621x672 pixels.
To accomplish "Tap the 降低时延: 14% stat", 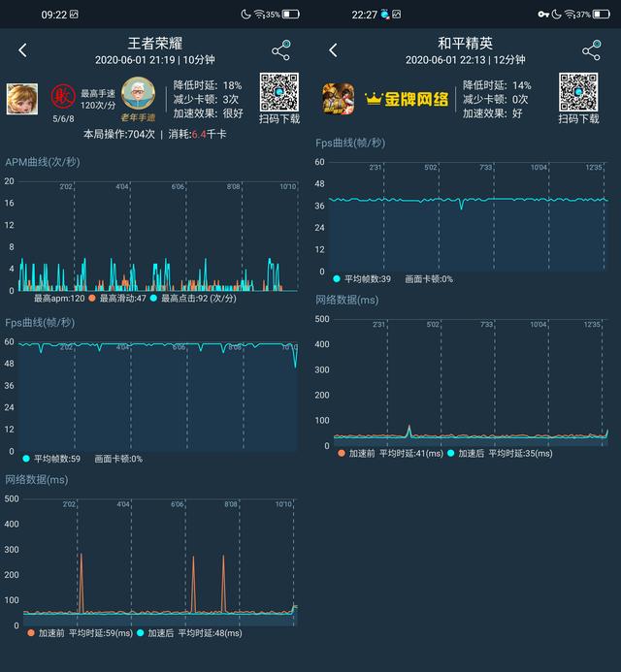I will 497,85.
